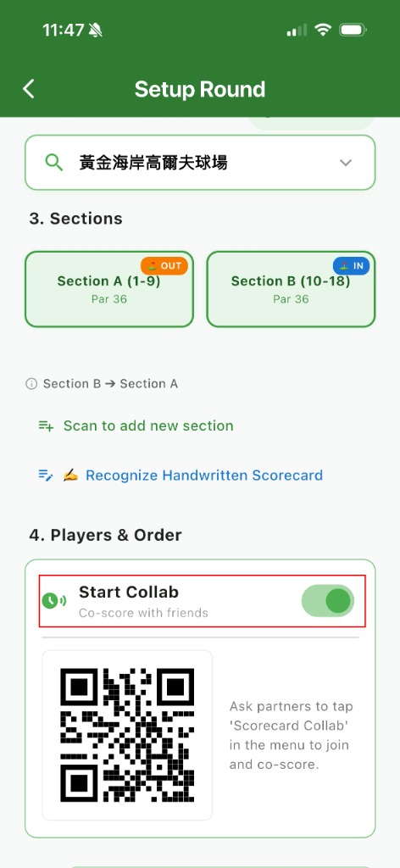This screenshot has height=868, width=400.
Task: Turn off the Start Collab switch
Action: [327, 601]
